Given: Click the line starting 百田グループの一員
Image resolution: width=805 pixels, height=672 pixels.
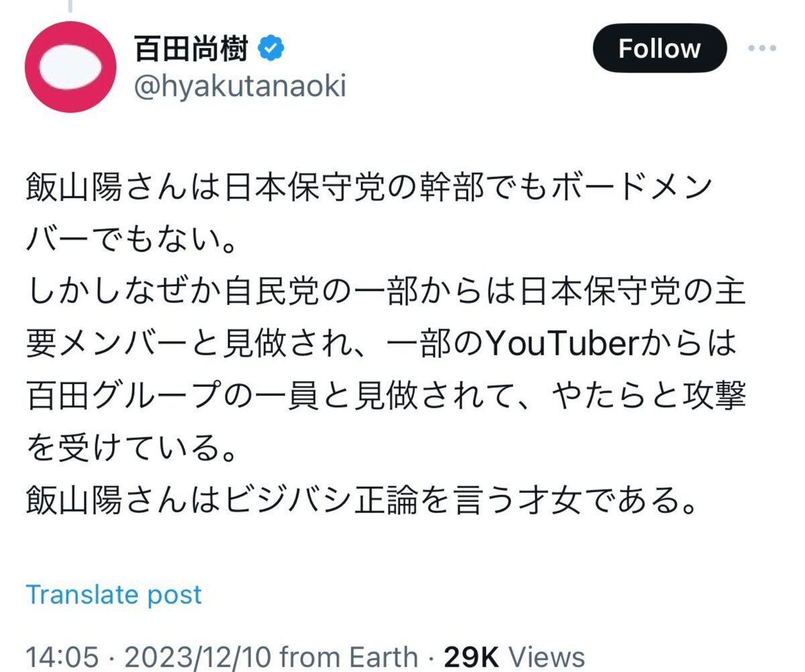Looking at the screenshot, I should click(x=386, y=396).
